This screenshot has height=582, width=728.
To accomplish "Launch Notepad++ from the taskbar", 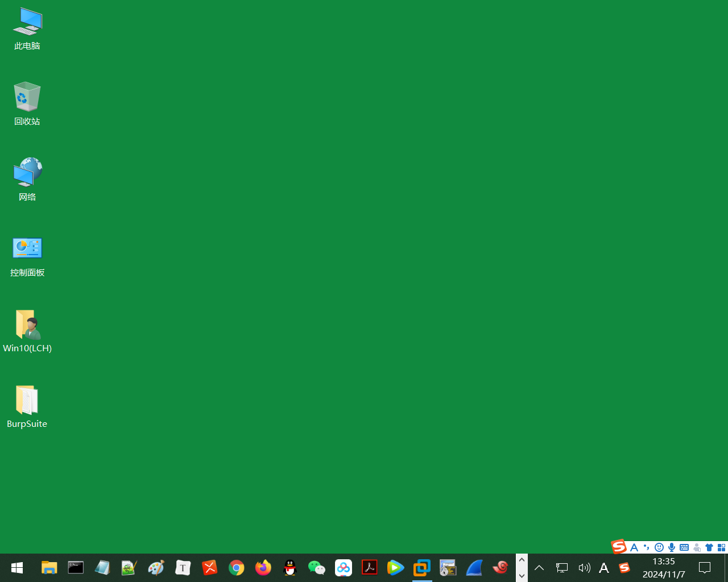I will tap(129, 568).
